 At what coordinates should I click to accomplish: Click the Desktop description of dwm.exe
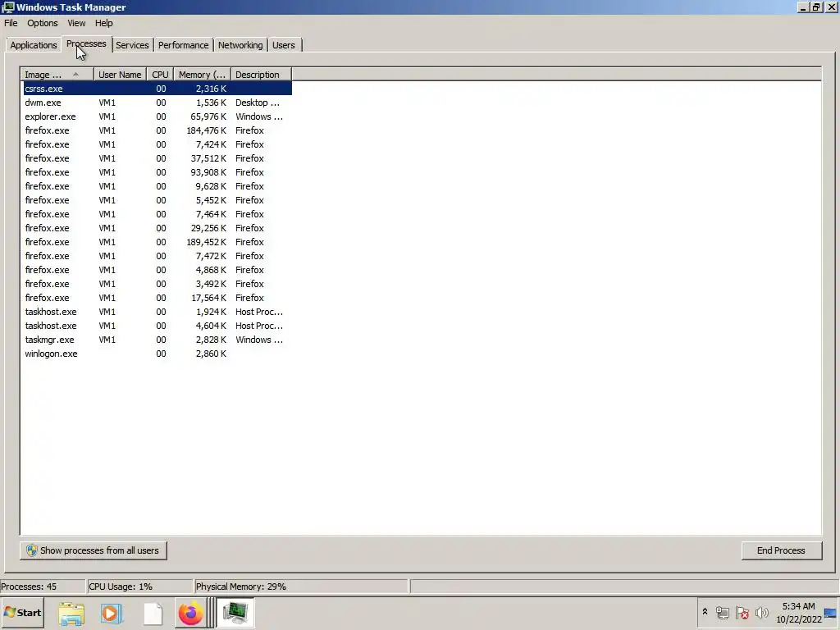[x=258, y=103]
